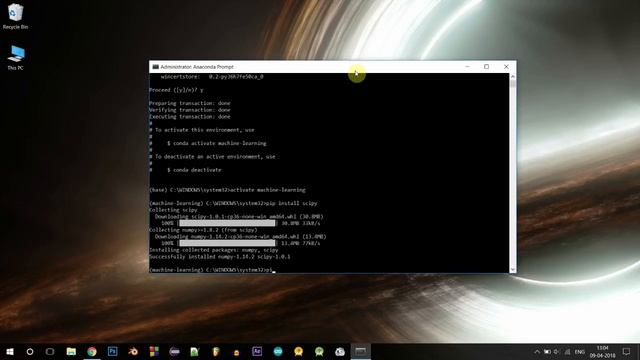
Task: Open the Windows Start menu
Action: [x=10, y=351]
